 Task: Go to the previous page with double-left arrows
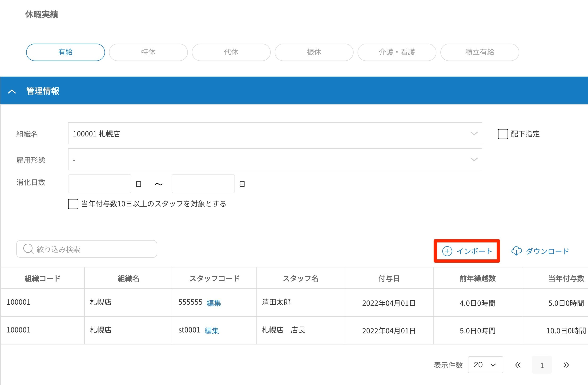pyautogui.click(x=518, y=365)
